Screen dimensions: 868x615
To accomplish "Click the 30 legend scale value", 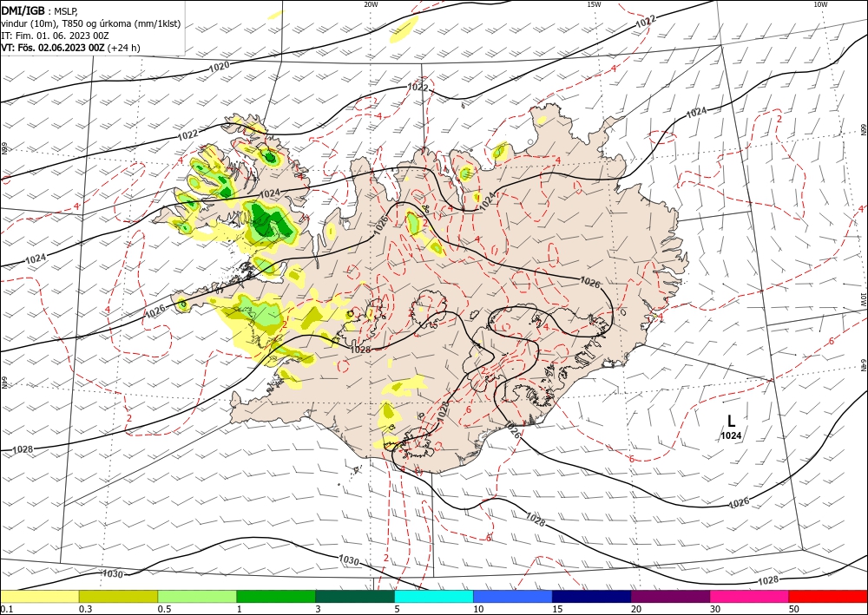I will (x=715, y=609).
